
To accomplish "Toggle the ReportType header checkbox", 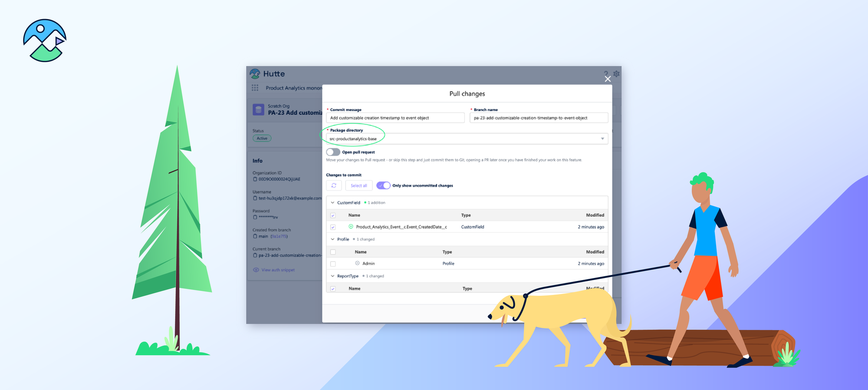I will pyautogui.click(x=333, y=289).
